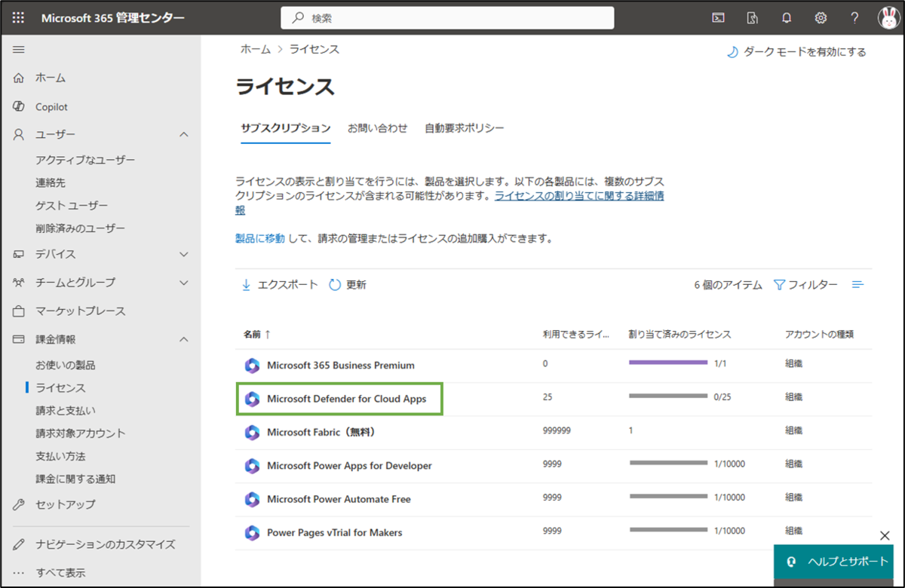Click the Microsoft Fabric product icon

point(252,432)
